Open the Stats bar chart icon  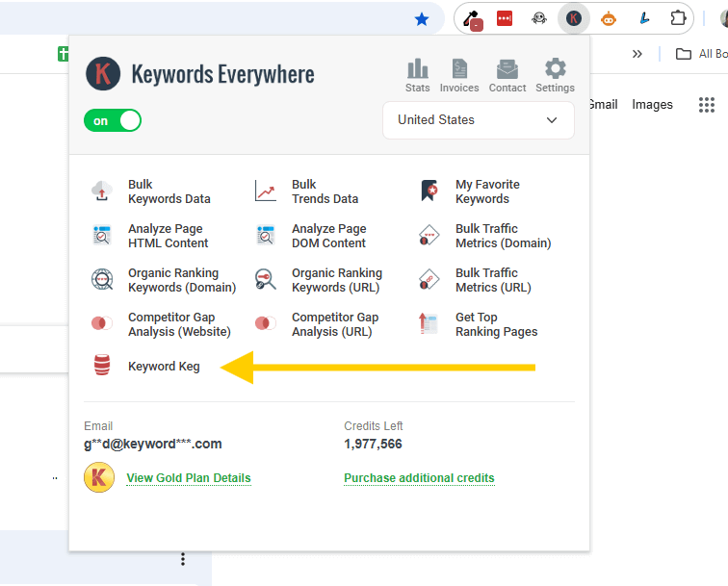tap(417, 68)
